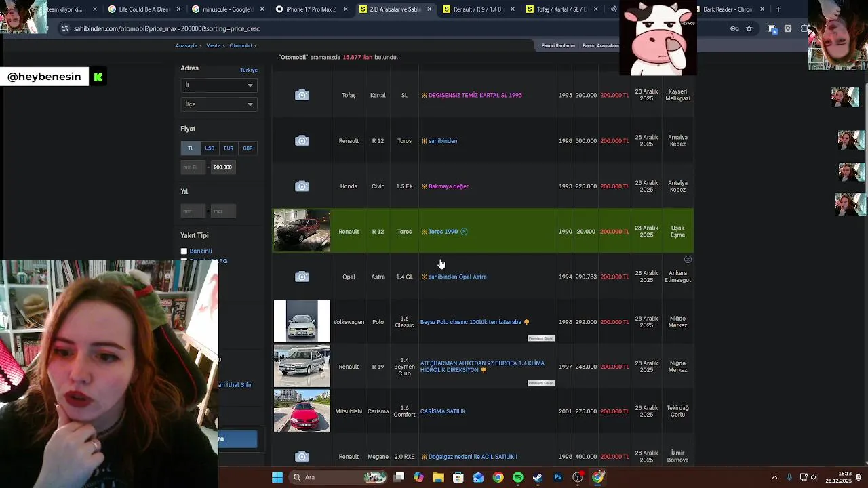Click the circle icon next to 'Toros 1990'
This screenshot has height=488, width=868.
464,232
